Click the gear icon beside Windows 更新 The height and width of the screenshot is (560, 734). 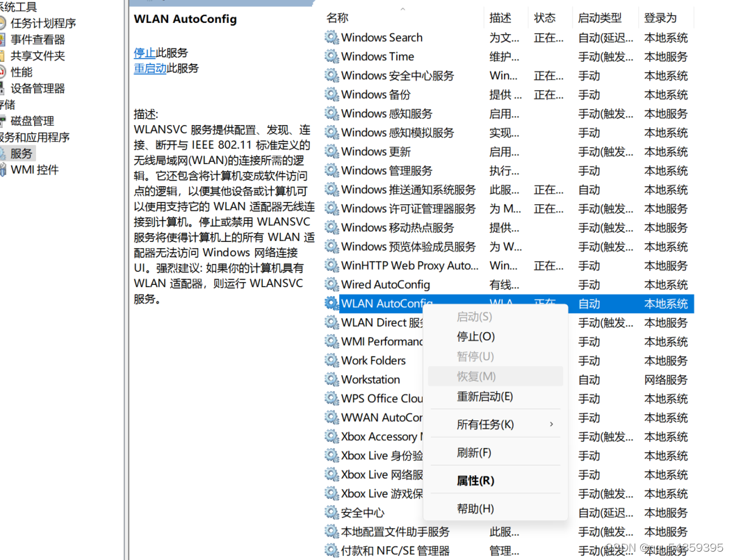pyautogui.click(x=332, y=151)
